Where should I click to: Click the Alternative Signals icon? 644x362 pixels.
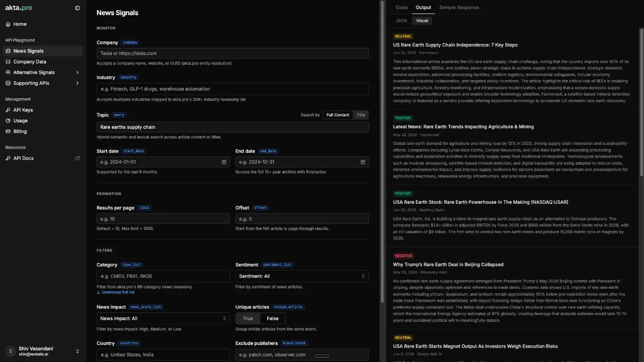[x=8, y=72]
